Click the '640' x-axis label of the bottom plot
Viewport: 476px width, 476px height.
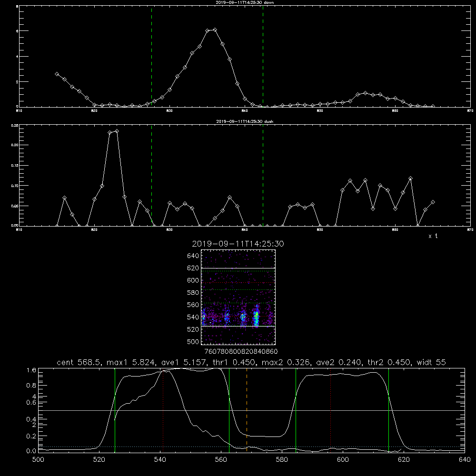click(x=465, y=460)
